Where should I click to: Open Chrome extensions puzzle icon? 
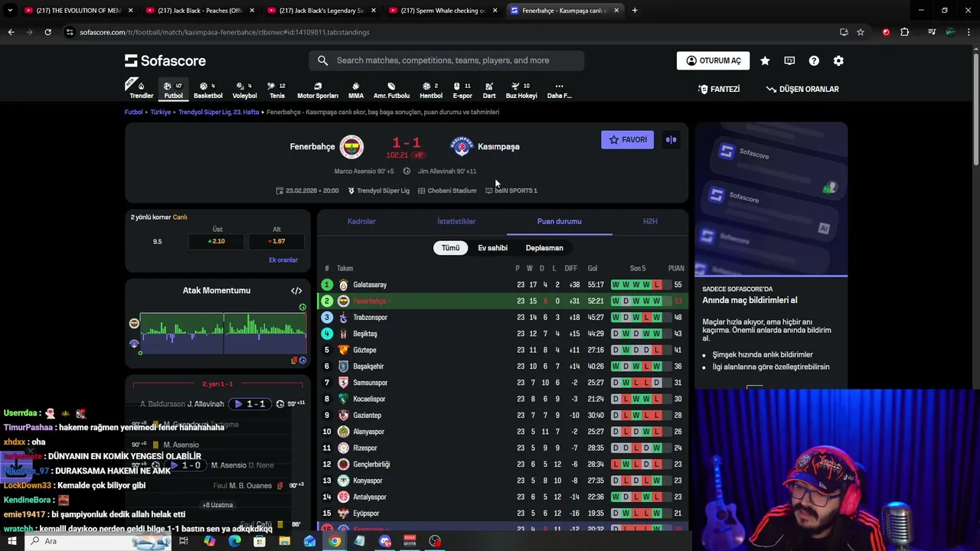click(x=904, y=32)
